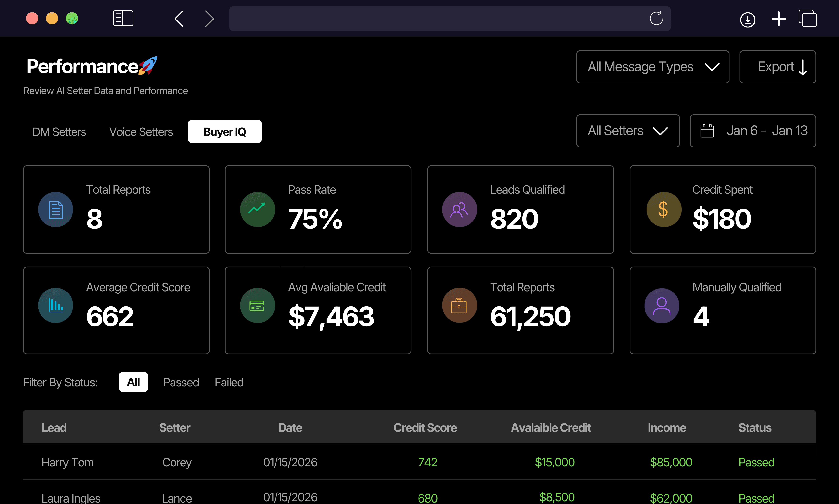Click the Avg Available Credit card icon
The width and height of the screenshot is (839, 504).
tap(257, 305)
